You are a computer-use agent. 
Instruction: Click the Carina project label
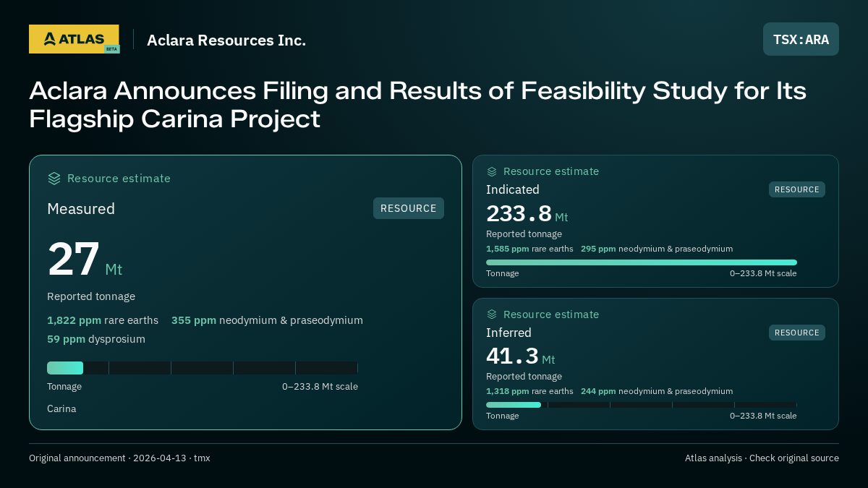click(61, 408)
